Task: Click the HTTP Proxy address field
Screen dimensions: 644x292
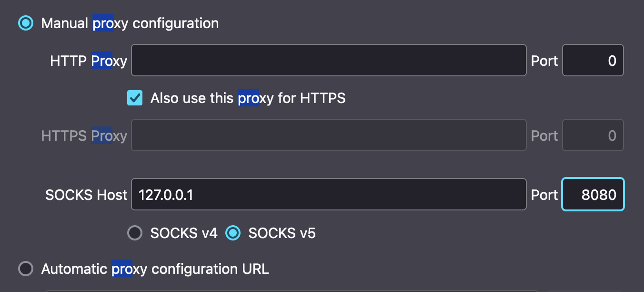Action: point(329,61)
